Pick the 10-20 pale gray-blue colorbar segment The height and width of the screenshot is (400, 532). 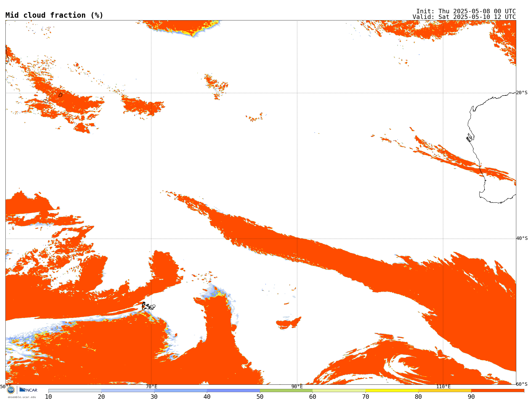pyautogui.click(x=75, y=391)
